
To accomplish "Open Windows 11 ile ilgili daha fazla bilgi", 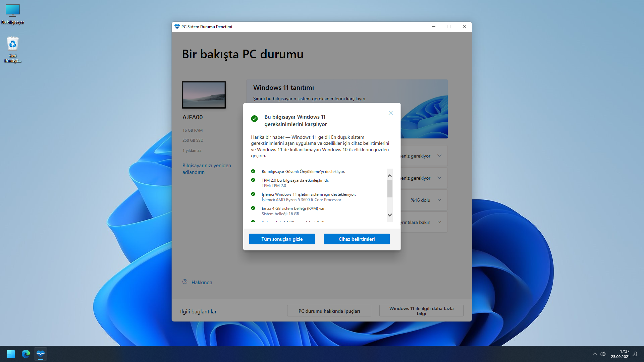I will click(421, 311).
